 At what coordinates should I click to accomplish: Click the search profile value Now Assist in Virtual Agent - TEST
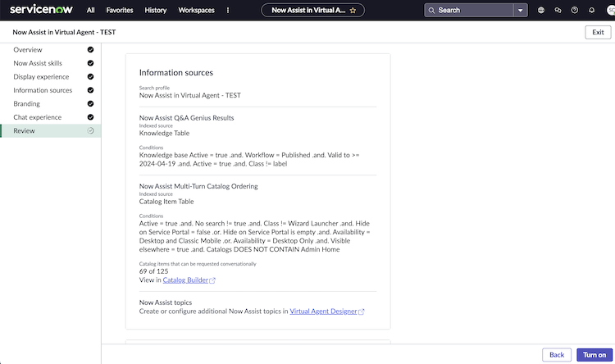click(190, 95)
